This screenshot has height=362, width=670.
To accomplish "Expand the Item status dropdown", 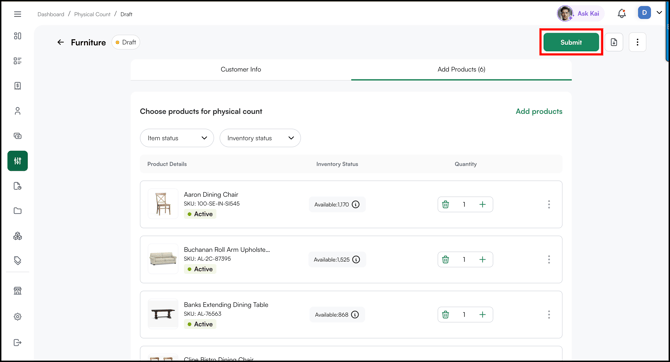I will [x=177, y=138].
